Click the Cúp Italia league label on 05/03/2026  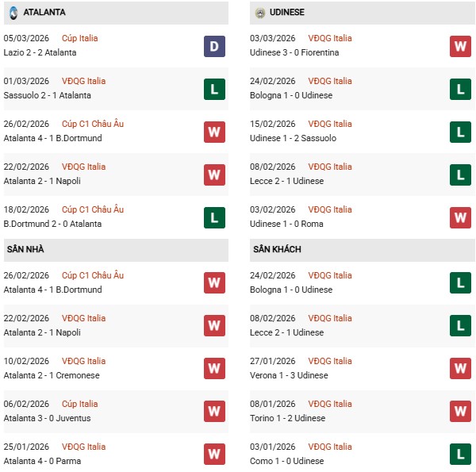tap(79, 38)
